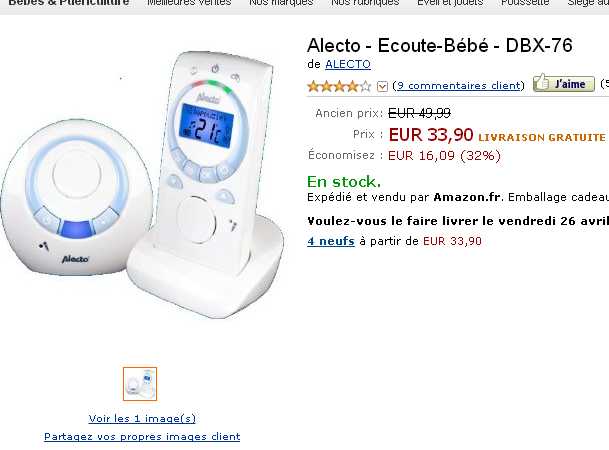Open the star rating dropdown arrow

(382, 86)
